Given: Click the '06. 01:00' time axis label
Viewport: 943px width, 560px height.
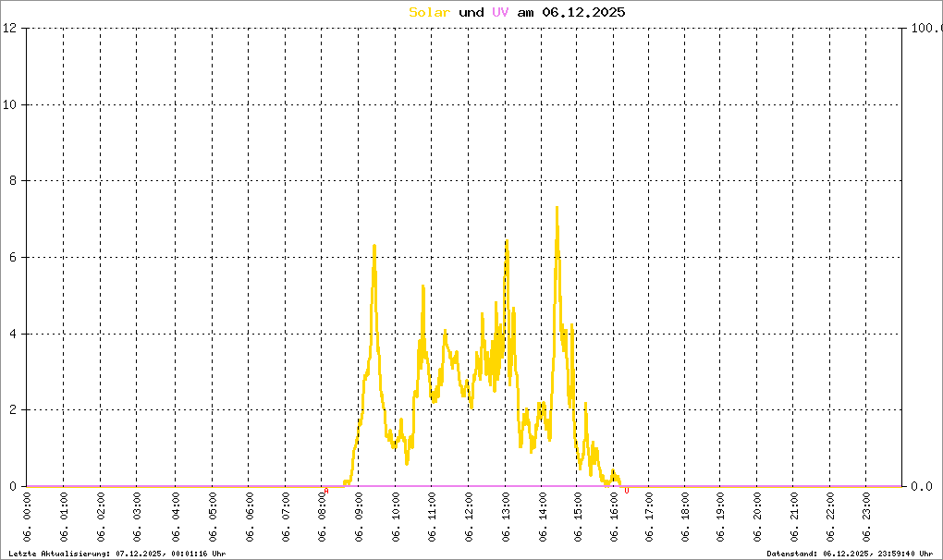Looking at the screenshot, I should tap(64, 517).
